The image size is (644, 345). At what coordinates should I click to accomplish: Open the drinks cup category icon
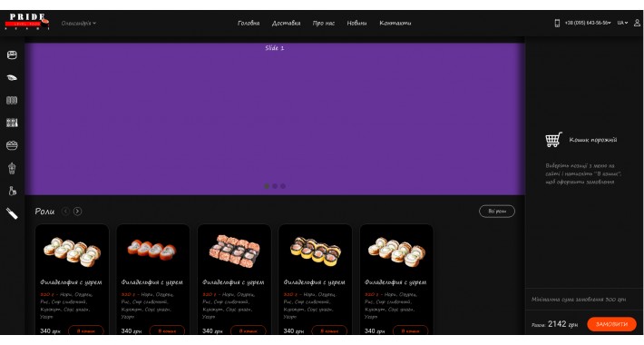[x=12, y=168]
